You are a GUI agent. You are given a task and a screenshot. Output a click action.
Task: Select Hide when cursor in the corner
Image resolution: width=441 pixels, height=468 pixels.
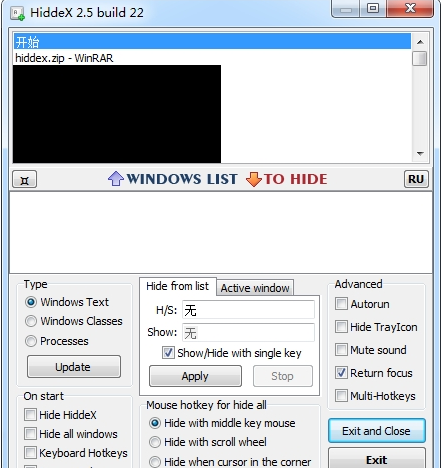click(230, 462)
